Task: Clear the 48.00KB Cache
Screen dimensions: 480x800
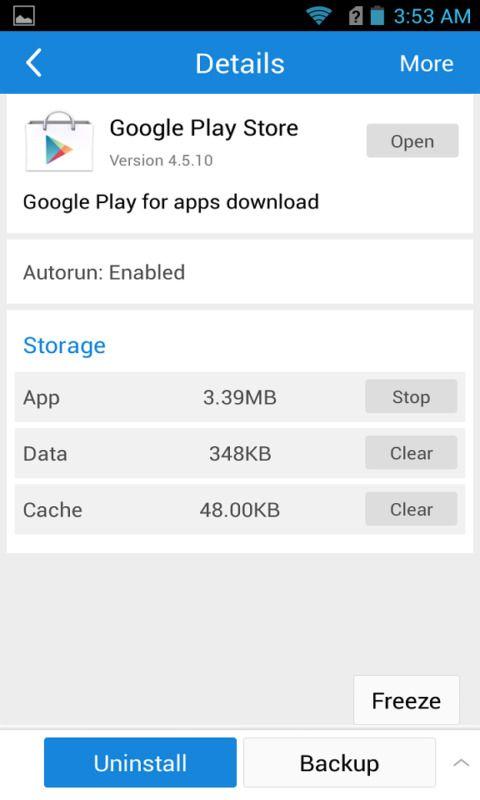Action: tap(411, 509)
